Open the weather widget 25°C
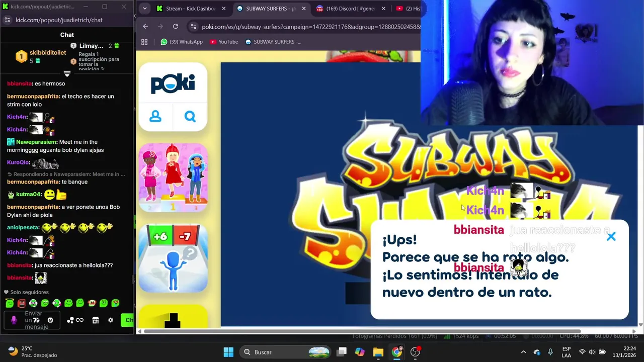 pos(33,352)
